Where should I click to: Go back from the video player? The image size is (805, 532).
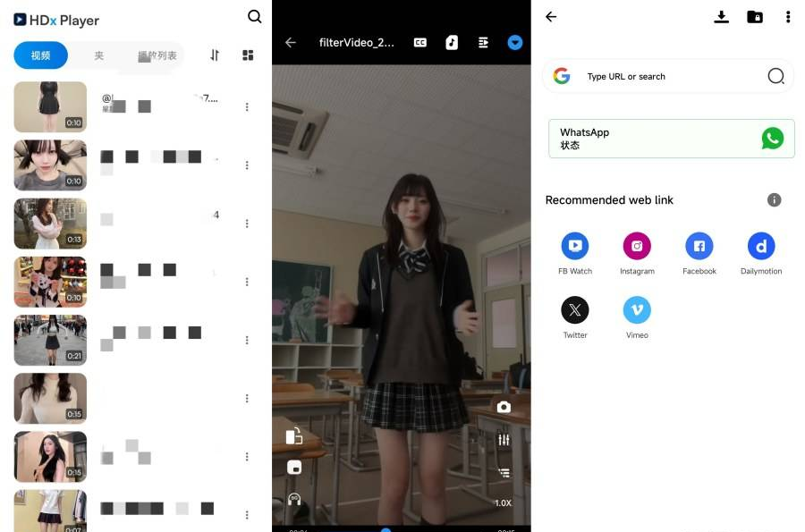point(290,42)
